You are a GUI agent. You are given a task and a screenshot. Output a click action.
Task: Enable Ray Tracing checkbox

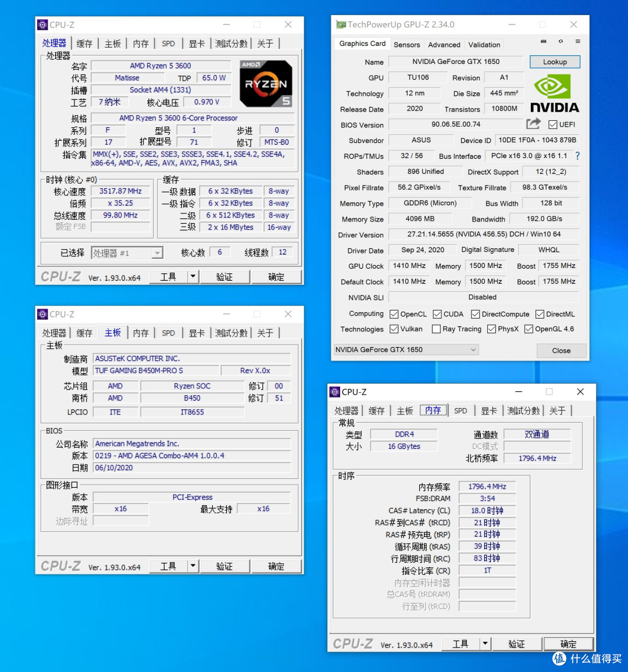pos(436,328)
